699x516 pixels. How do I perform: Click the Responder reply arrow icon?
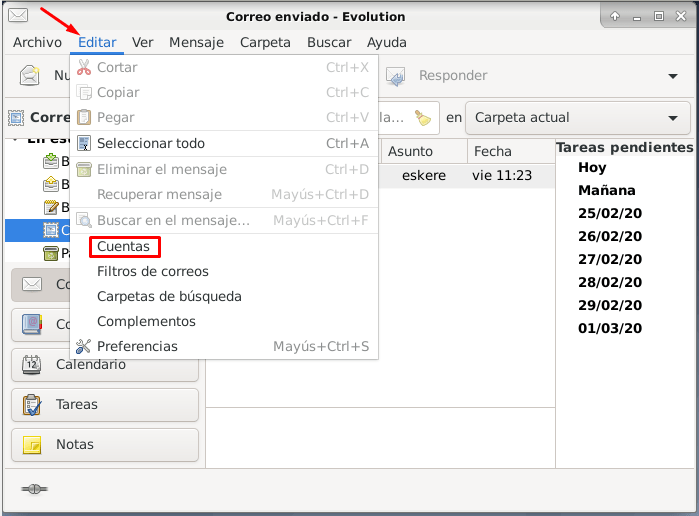(x=395, y=76)
